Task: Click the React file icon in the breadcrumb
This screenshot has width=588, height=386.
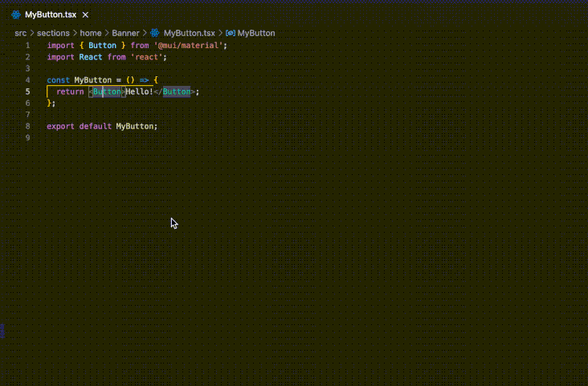Action: tap(155, 33)
